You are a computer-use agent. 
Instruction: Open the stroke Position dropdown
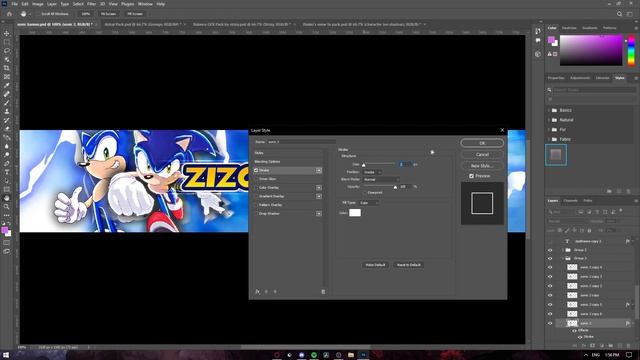(x=372, y=172)
